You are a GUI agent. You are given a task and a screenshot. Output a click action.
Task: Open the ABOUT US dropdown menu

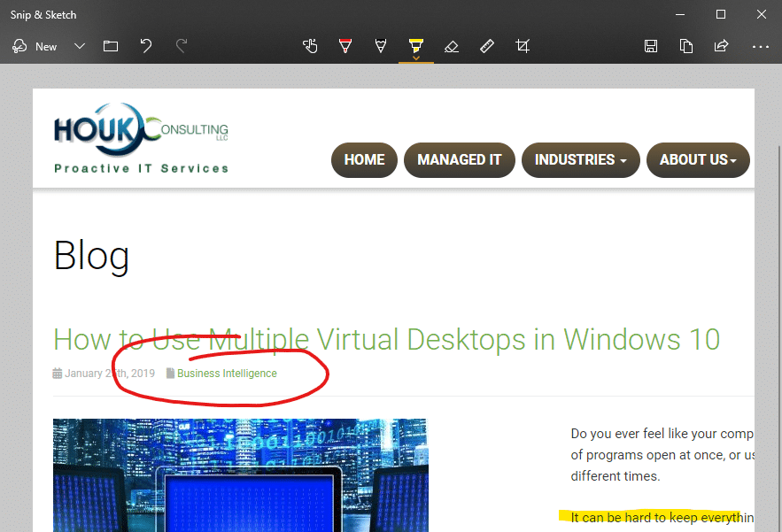coord(698,159)
